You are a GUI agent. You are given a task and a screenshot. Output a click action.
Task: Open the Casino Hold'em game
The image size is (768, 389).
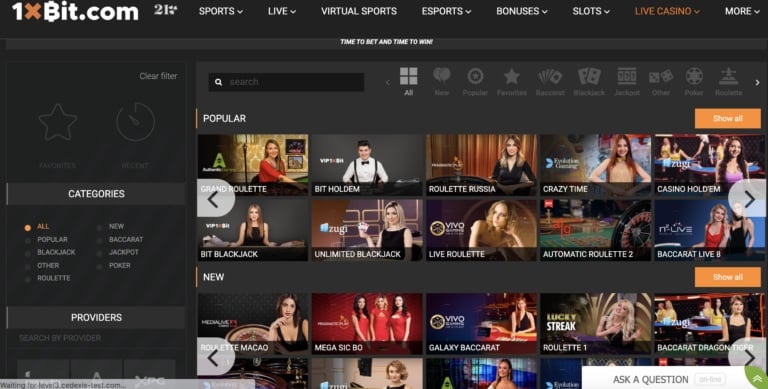click(x=710, y=165)
